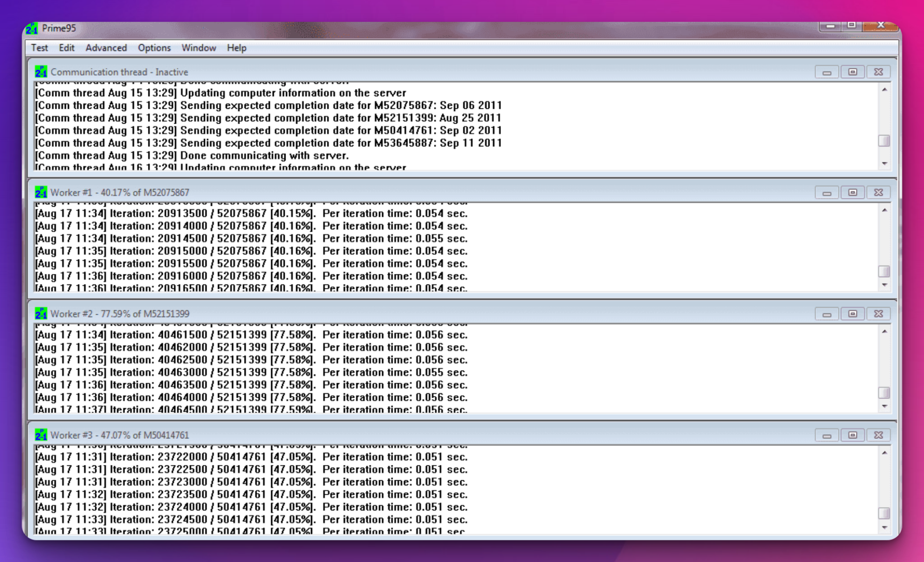Image resolution: width=924 pixels, height=562 pixels.
Task: Maximize the Communication thread window
Action: point(852,71)
